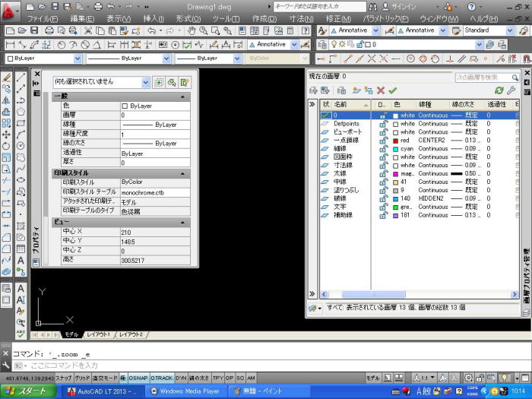
Task: Select the Move modify tool
Action: (x=6, y=135)
